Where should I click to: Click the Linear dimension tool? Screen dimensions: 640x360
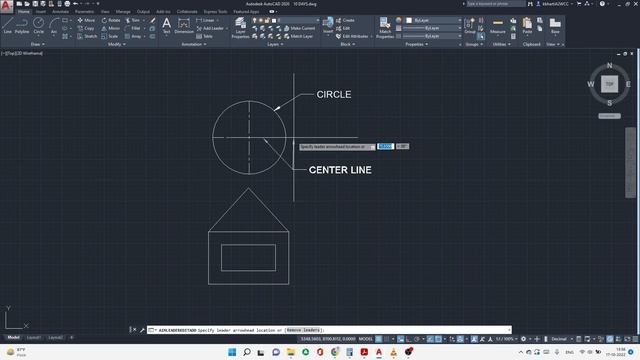205,20
